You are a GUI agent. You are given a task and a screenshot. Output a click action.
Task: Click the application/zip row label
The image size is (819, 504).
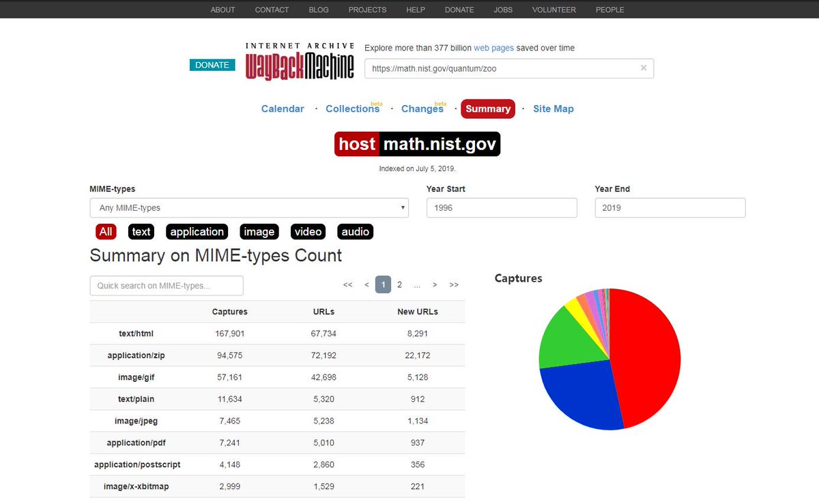pos(136,355)
